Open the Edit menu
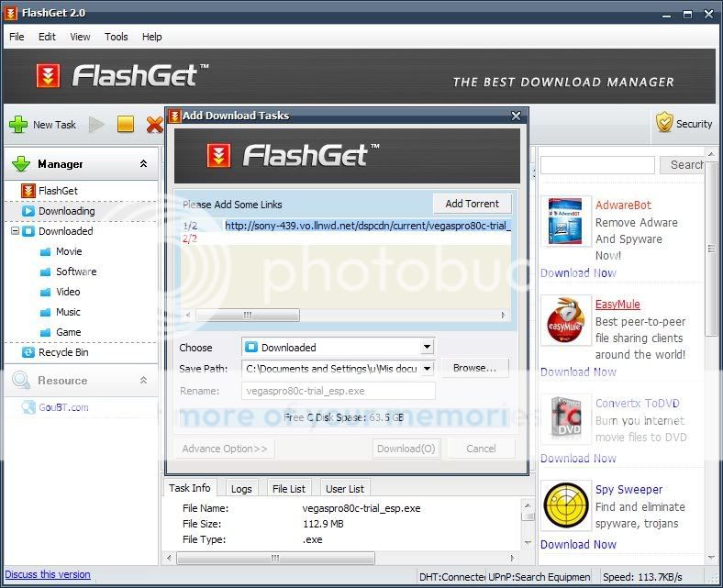 pos(47,37)
